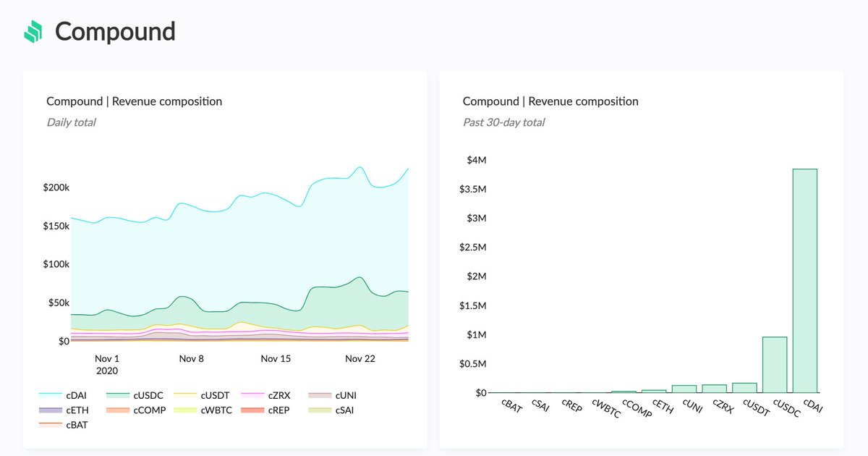The height and width of the screenshot is (456, 868).
Task: Toggle cETH series in chart legend
Action: 62,410
